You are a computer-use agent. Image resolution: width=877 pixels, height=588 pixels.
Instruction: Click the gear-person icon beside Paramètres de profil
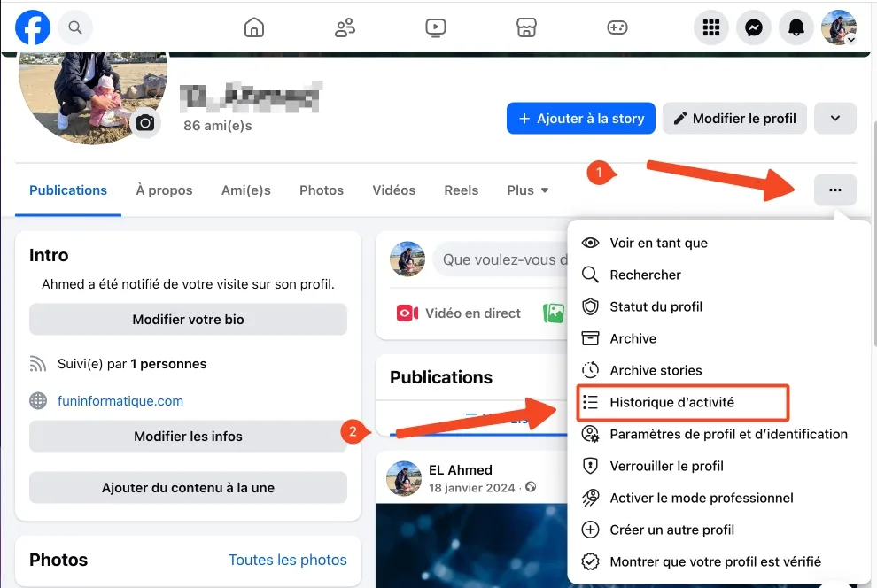(590, 434)
